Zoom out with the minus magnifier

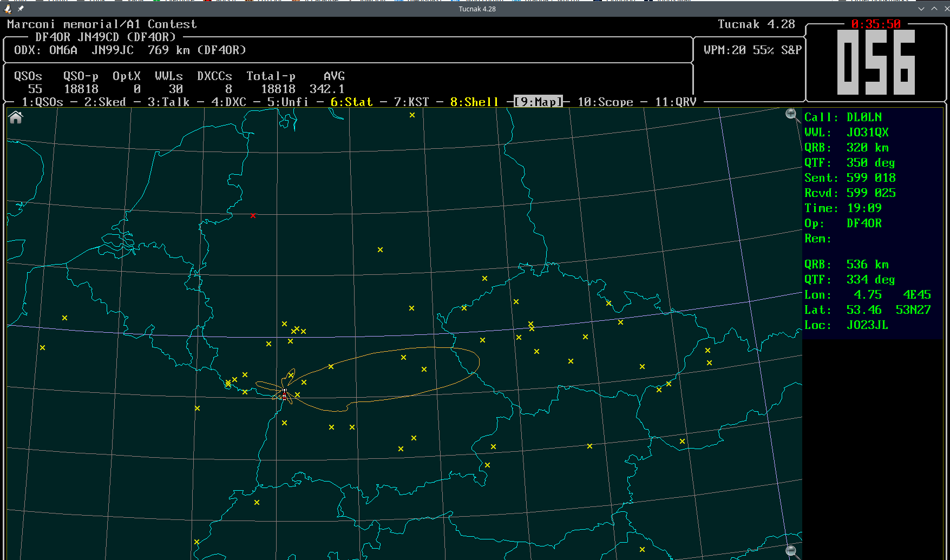click(x=791, y=551)
